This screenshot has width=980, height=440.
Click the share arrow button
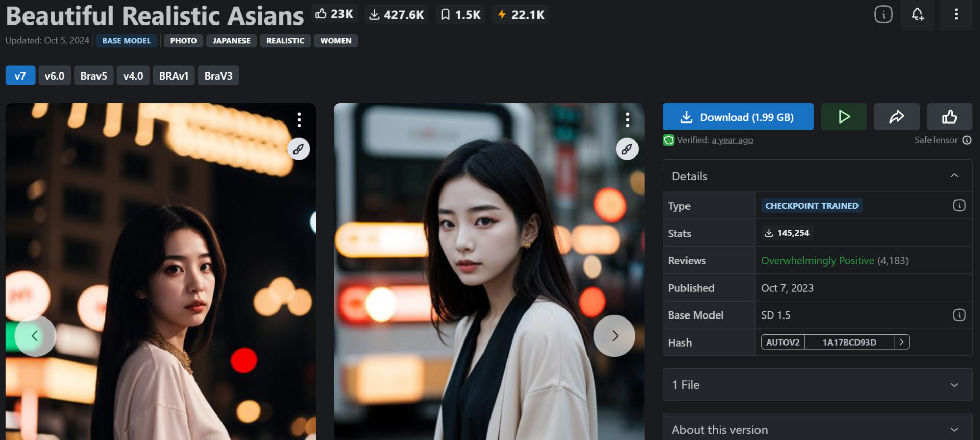[x=897, y=117]
